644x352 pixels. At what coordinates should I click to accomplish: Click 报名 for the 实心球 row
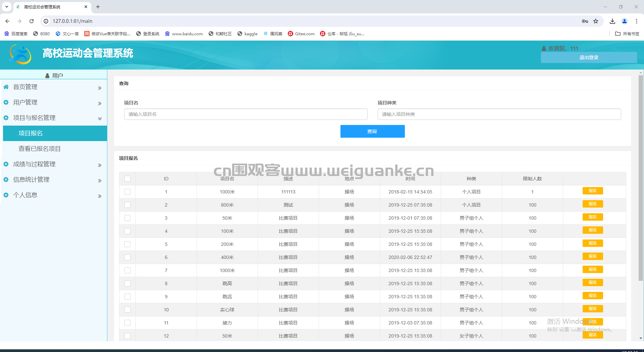click(x=593, y=309)
